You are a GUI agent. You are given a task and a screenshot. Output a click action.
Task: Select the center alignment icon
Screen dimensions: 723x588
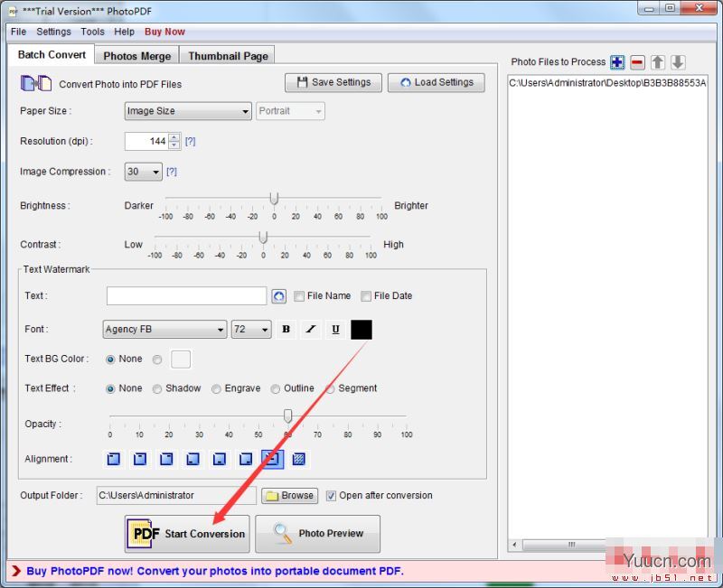[x=273, y=459]
